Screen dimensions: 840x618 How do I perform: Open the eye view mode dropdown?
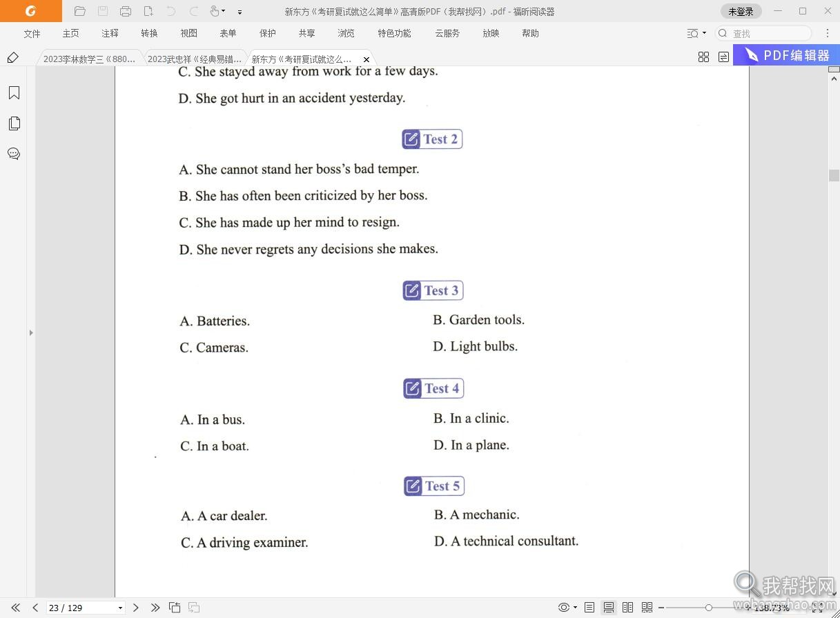567,608
